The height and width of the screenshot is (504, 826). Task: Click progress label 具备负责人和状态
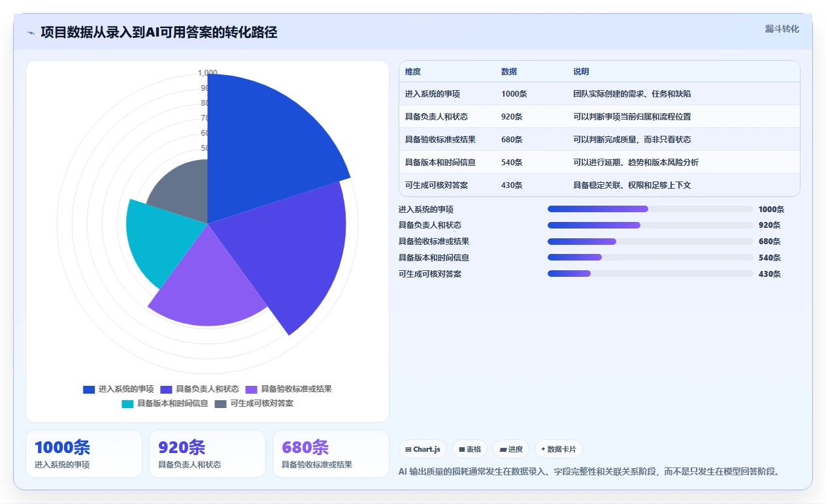pos(430,225)
